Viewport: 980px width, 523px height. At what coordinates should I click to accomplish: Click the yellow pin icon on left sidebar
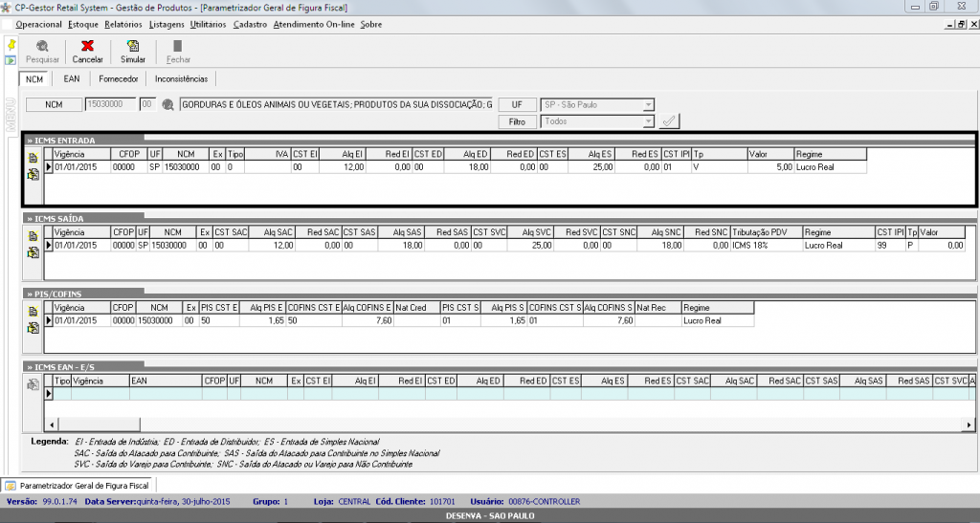point(11,45)
